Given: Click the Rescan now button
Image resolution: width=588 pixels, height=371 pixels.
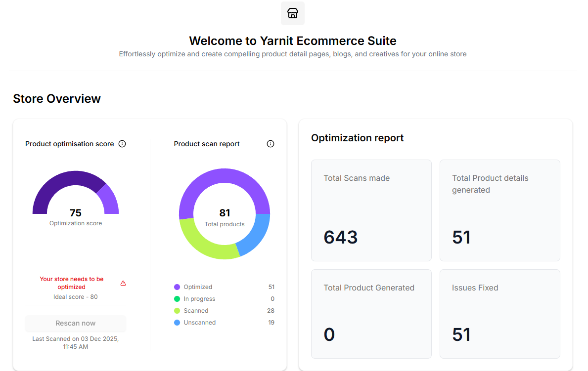Looking at the screenshot, I should 75,324.
